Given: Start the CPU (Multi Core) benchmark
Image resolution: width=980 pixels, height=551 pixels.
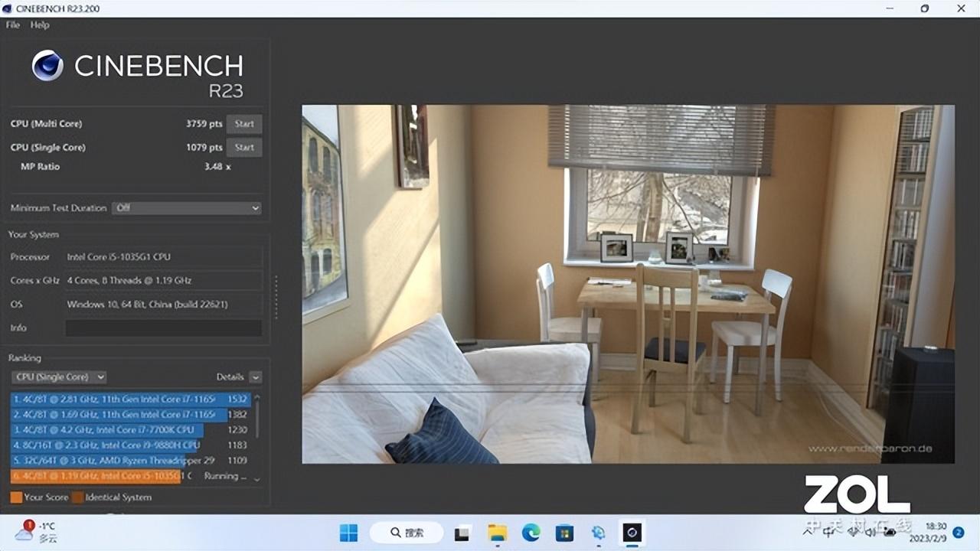Looking at the screenshot, I should tap(244, 123).
